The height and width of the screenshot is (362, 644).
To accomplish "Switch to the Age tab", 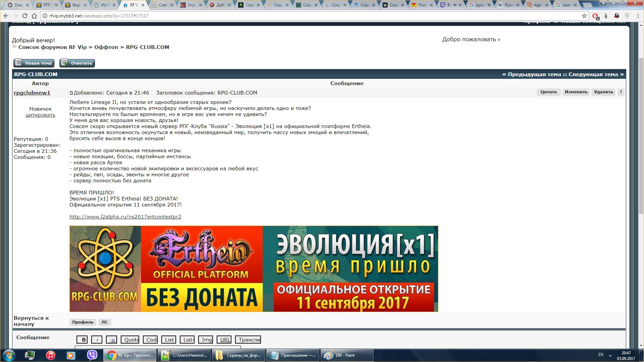I will [538, 5].
